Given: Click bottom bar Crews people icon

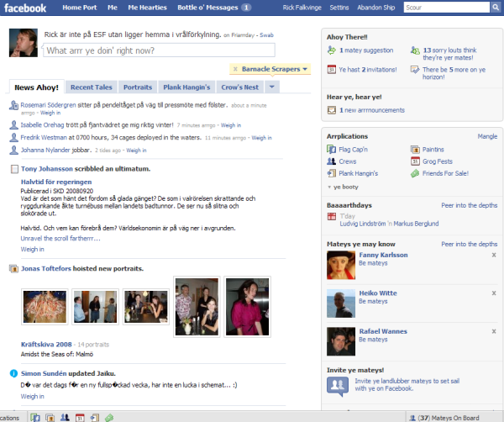Looking at the screenshot, I should tap(65, 418).
